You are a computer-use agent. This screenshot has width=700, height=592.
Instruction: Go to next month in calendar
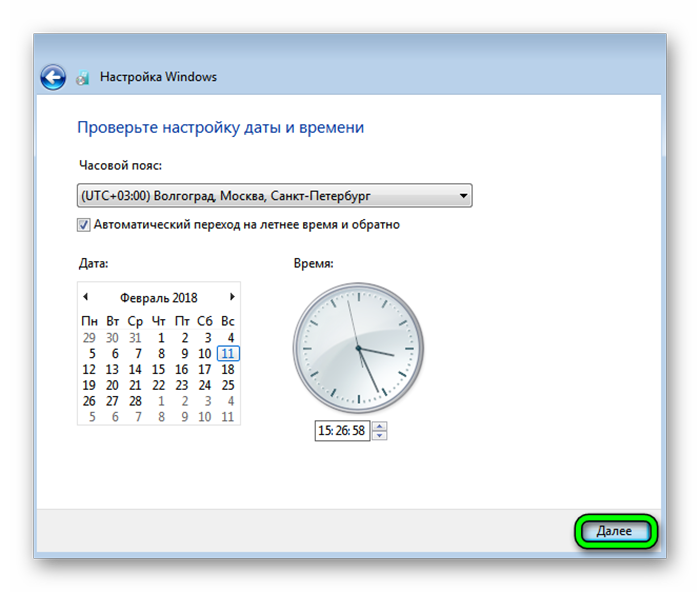coord(232,297)
